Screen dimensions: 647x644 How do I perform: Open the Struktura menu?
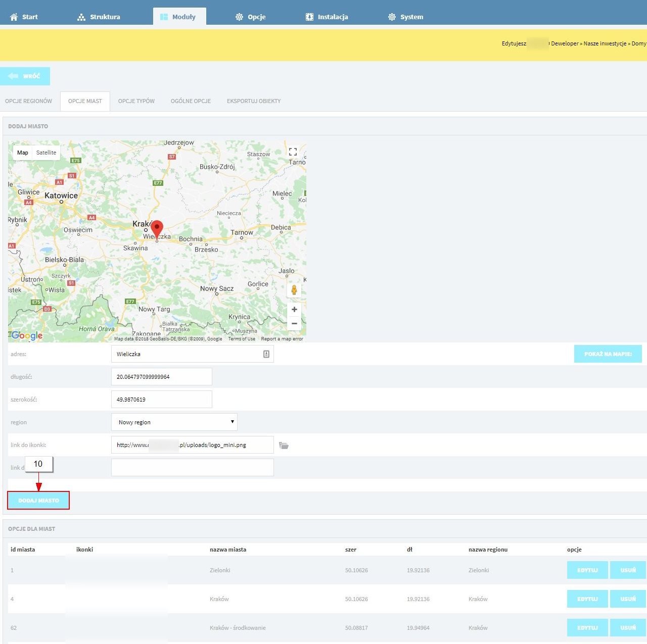pyautogui.click(x=99, y=17)
